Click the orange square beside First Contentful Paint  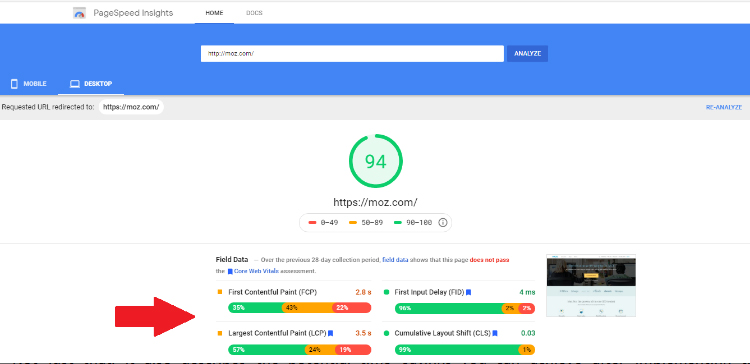point(220,292)
